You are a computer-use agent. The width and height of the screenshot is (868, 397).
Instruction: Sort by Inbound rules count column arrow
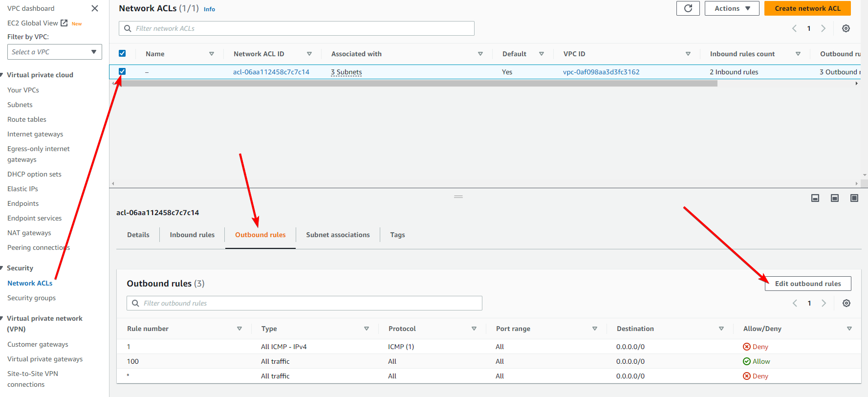click(x=798, y=54)
